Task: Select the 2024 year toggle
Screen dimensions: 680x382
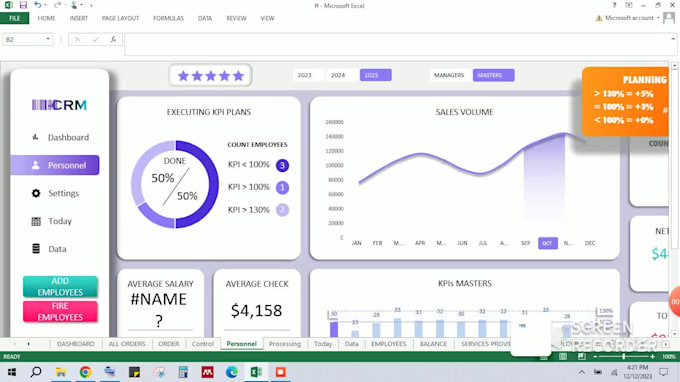Action: [x=338, y=75]
